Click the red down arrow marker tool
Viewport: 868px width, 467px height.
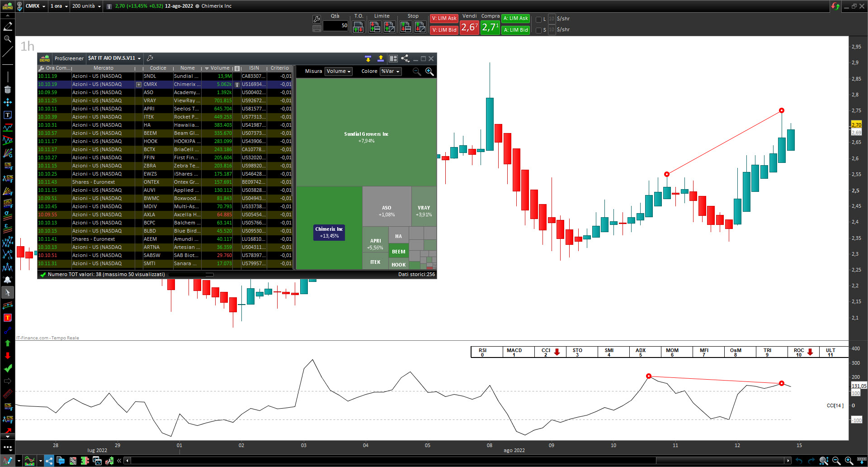tap(8, 356)
